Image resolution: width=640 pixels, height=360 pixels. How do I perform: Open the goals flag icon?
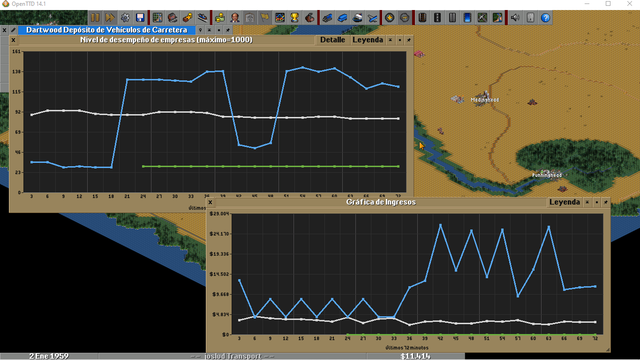(x=265, y=18)
